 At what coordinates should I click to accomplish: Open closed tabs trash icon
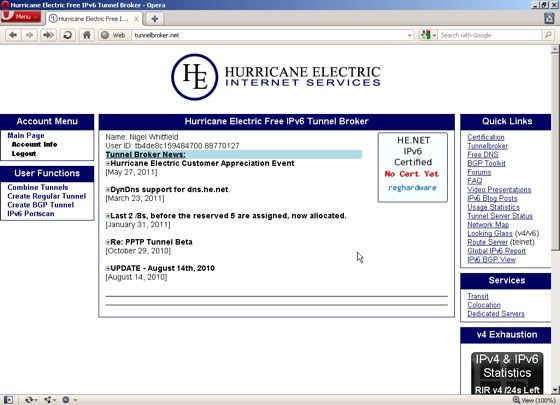click(549, 18)
